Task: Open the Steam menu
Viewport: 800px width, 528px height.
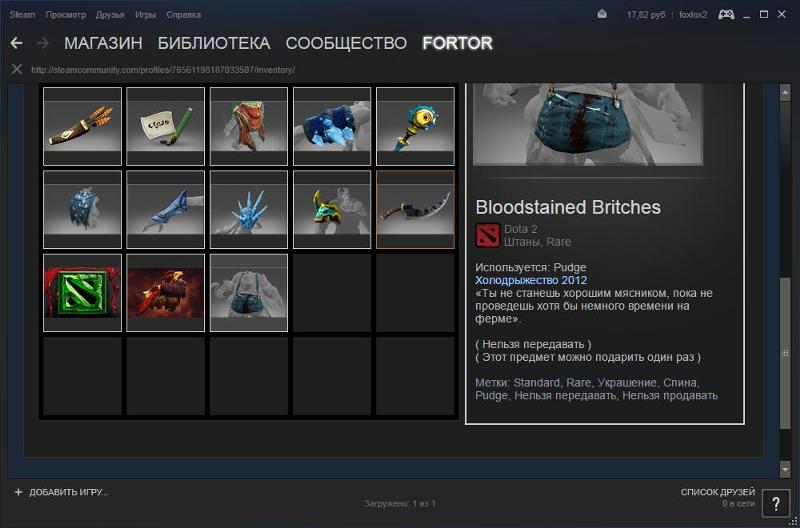Action: pyautogui.click(x=22, y=15)
